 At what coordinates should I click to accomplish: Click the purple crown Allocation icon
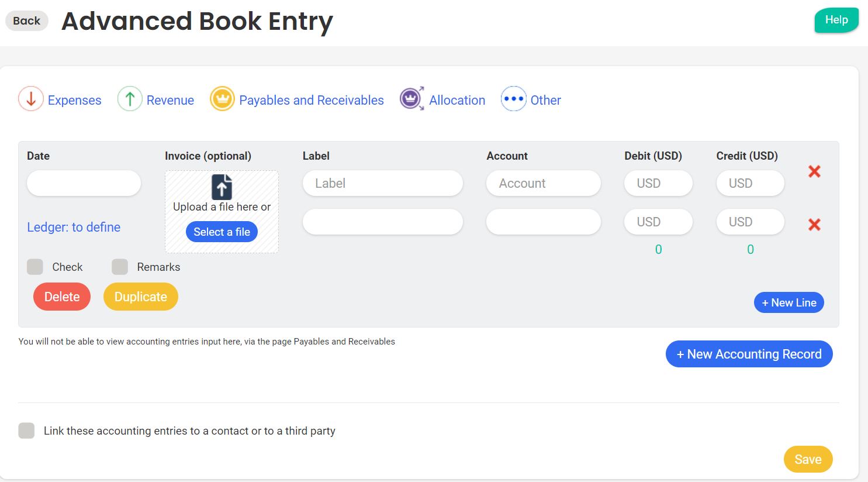click(x=411, y=99)
